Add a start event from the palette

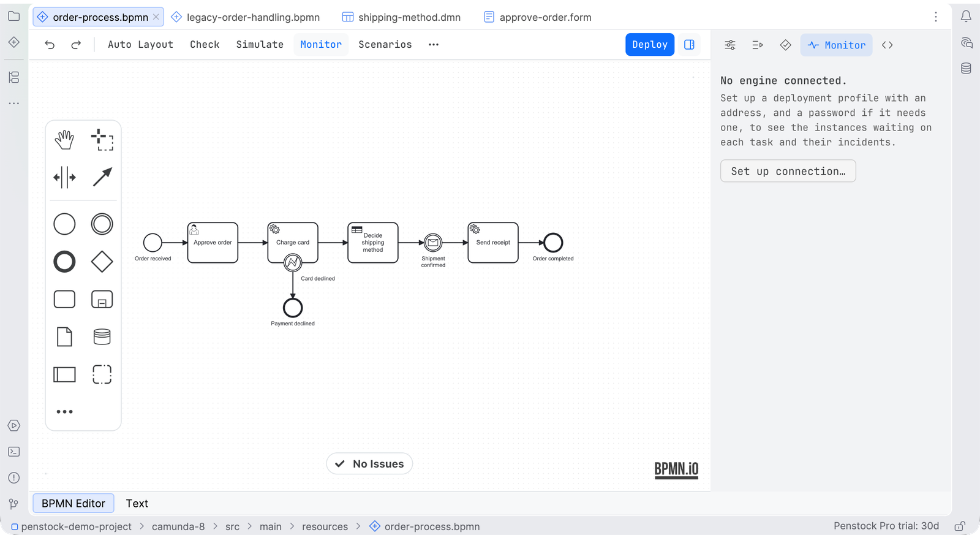[x=64, y=224]
